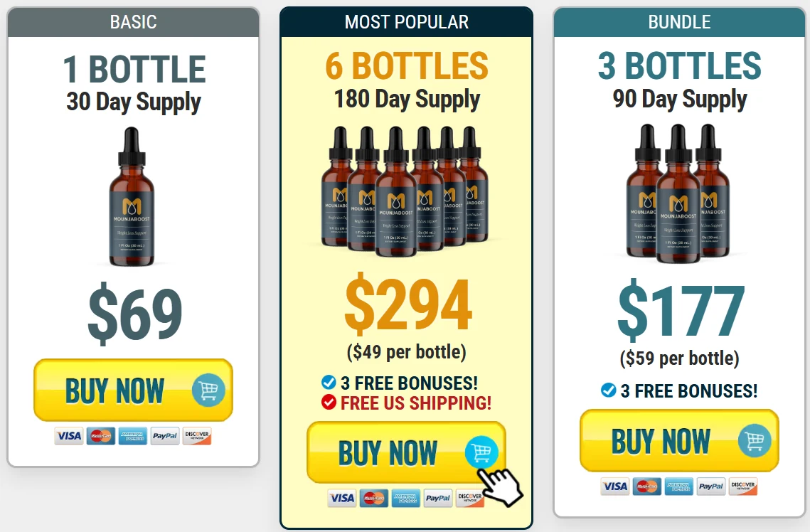This screenshot has height=532, width=810.
Task: Select the BASIC package header
Action: pyautogui.click(x=133, y=22)
